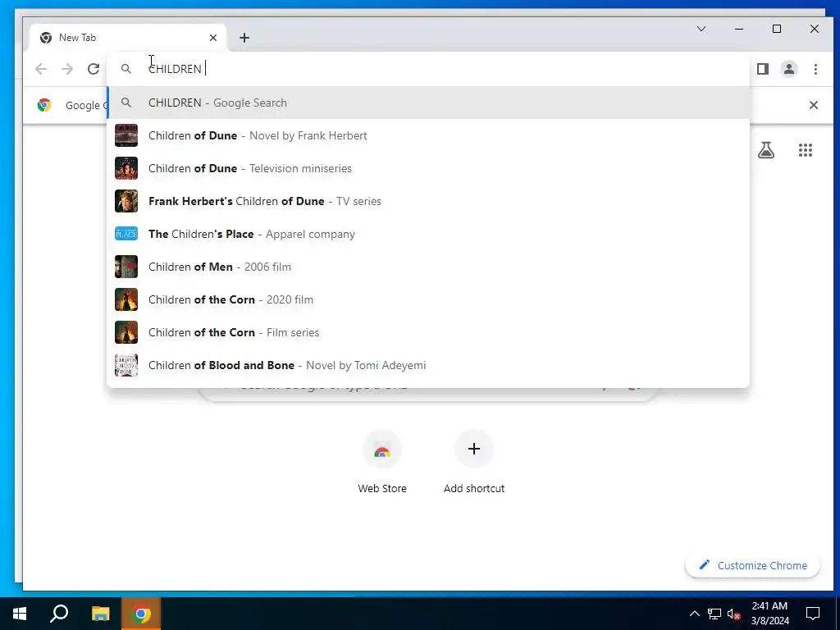The image size is (840, 630).
Task: Select CHILDREN - Google Search suggestion
Action: click(x=428, y=103)
